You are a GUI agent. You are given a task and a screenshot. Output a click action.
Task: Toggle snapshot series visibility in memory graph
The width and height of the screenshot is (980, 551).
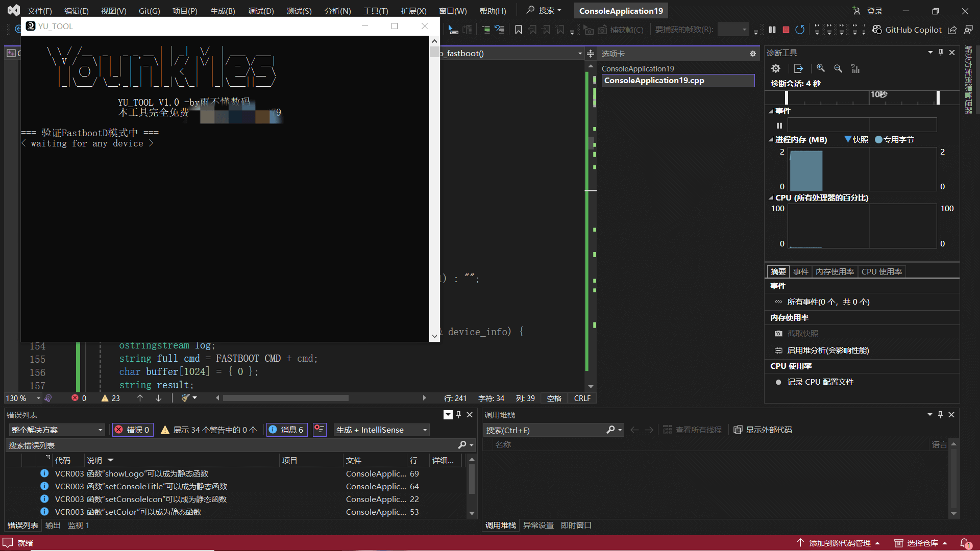(x=856, y=139)
